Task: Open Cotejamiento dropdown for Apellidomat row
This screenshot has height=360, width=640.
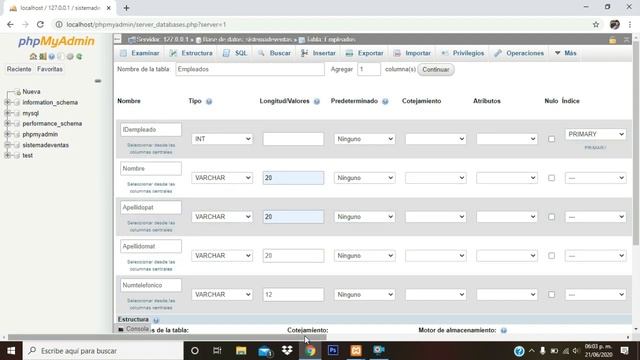Action: (436, 256)
